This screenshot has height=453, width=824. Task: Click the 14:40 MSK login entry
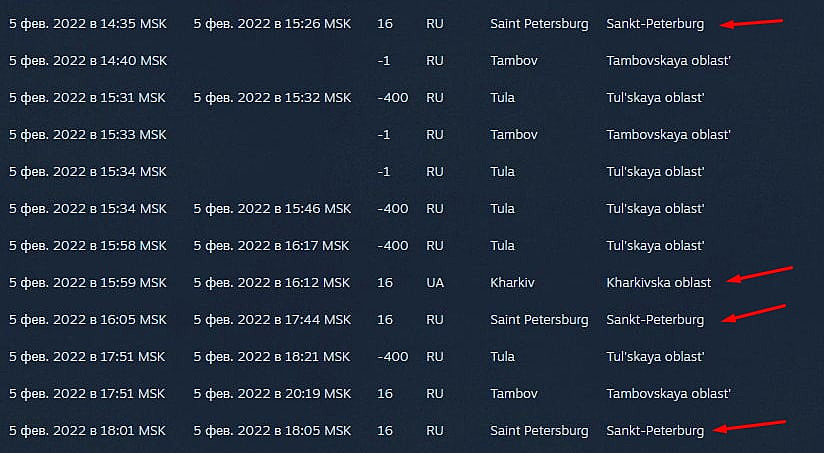tap(88, 60)
